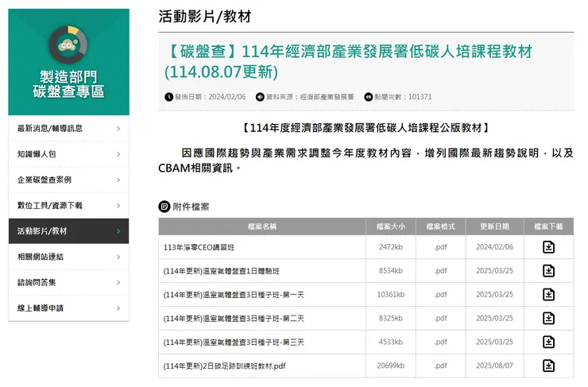
Task: Click the 活動影片/教材 page heading
Action: (205, 17)
